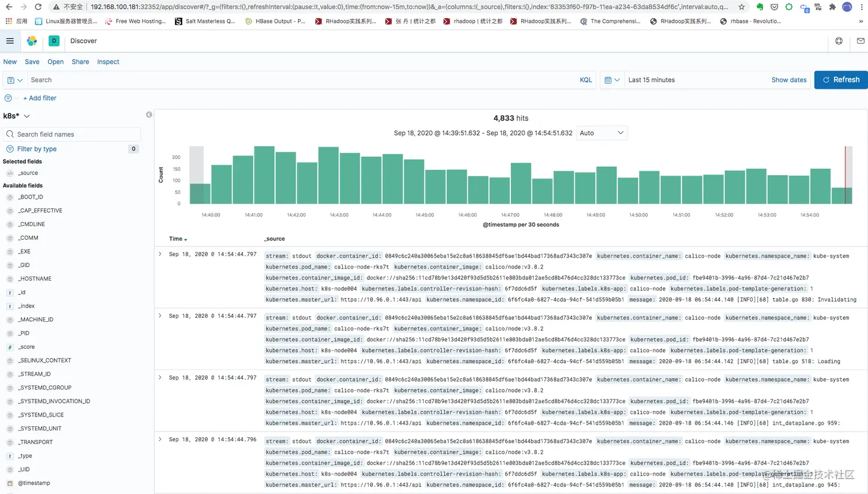Click the browser address bar URL
Screen dimensions: 868x494
click(x=409, y=7)
